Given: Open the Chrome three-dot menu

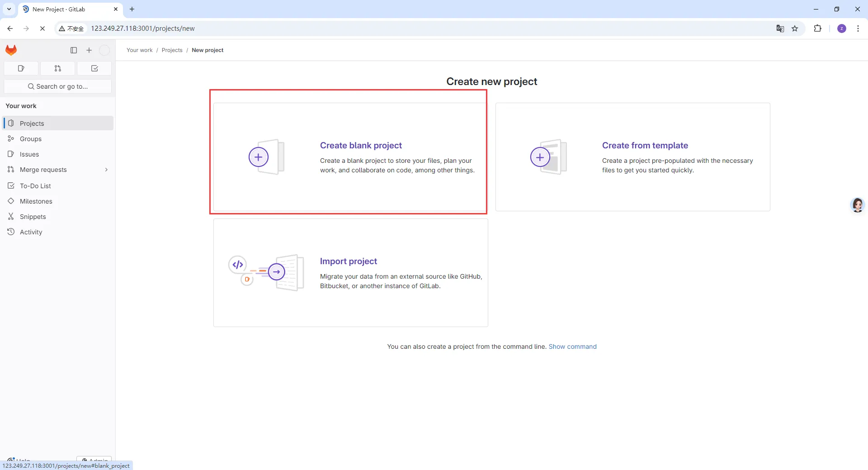Looking at the screenshot, I should click(x=858, y=28).
